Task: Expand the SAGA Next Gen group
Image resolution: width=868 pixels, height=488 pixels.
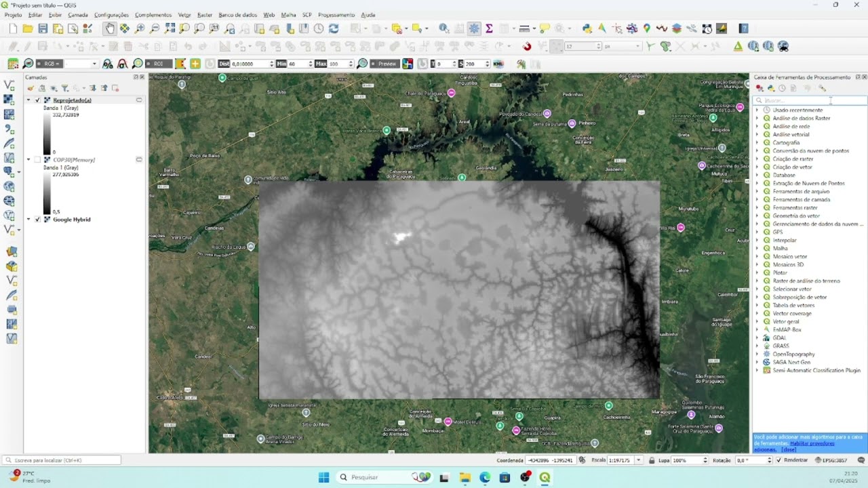Action: click(x=757, y=362)
